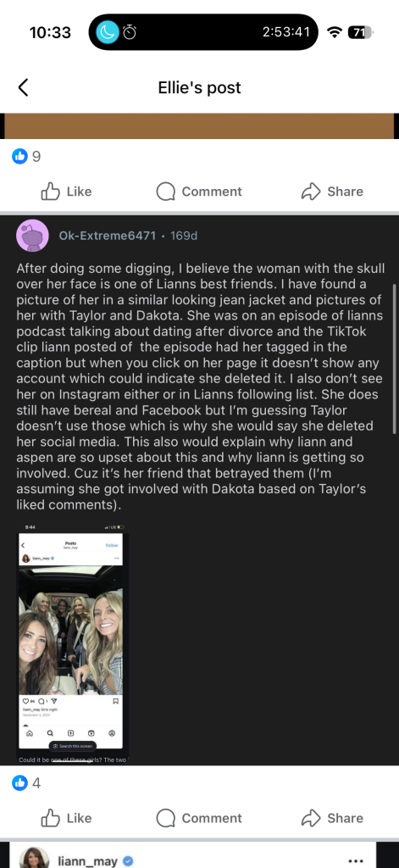
Task: Like the second post at the bottom
Action: [x=66, y=818]
